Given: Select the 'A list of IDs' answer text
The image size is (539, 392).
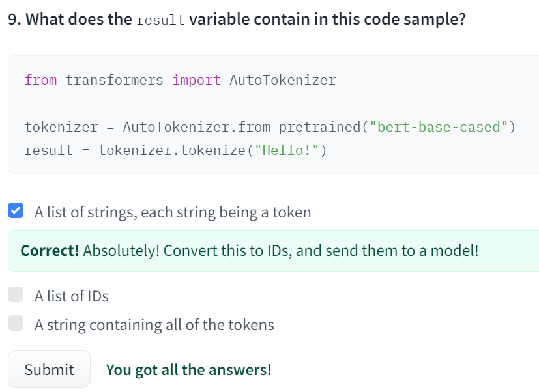Looking at the screenshot, I should click(x=72, y=296).
